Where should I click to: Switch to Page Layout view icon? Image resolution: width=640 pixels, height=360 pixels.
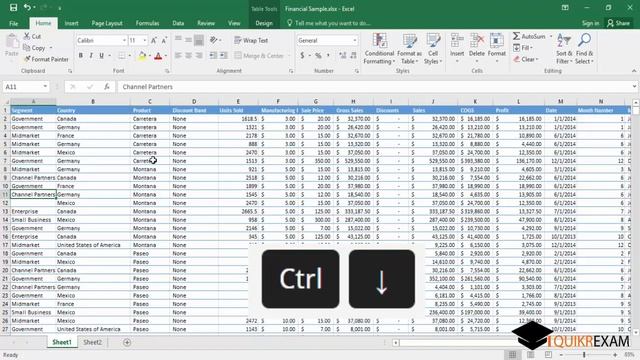pos(531,355)
